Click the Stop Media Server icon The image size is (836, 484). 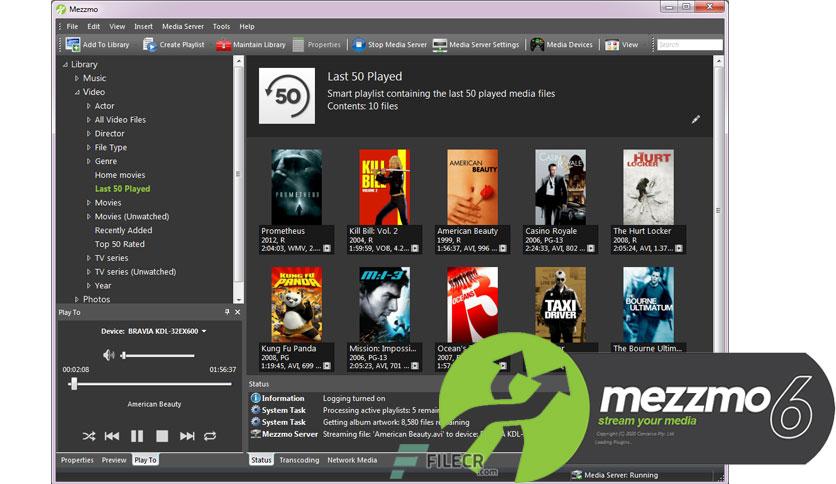click(359, 45)
